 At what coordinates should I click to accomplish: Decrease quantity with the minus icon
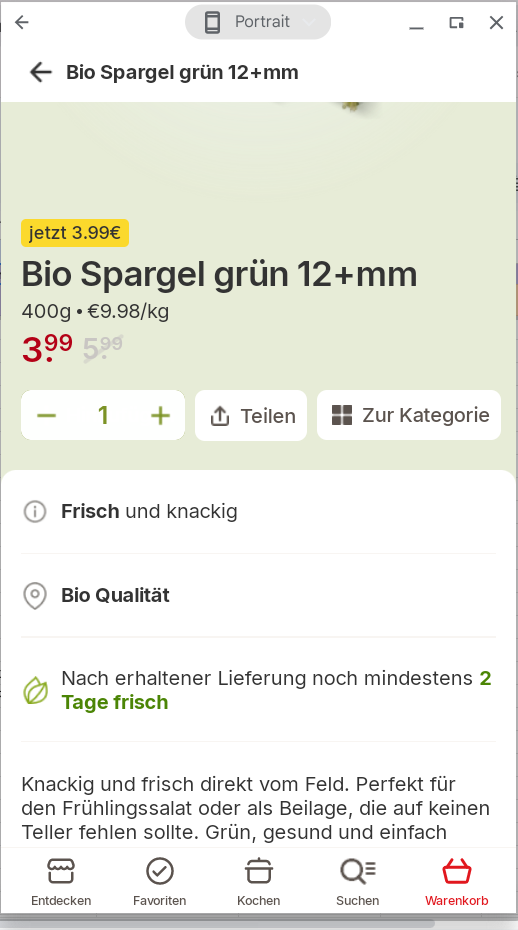tap(46, 416)
